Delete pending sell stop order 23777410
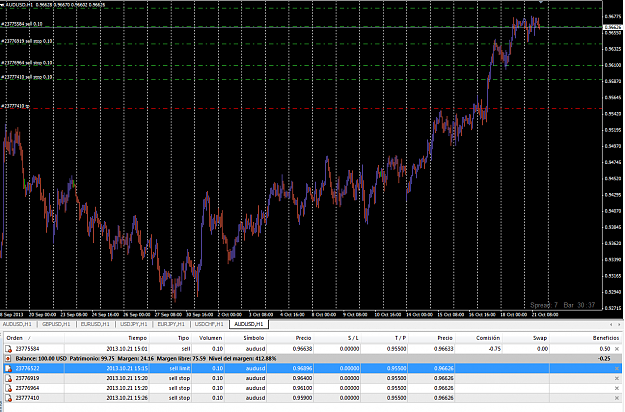 [x=617, y=398]
